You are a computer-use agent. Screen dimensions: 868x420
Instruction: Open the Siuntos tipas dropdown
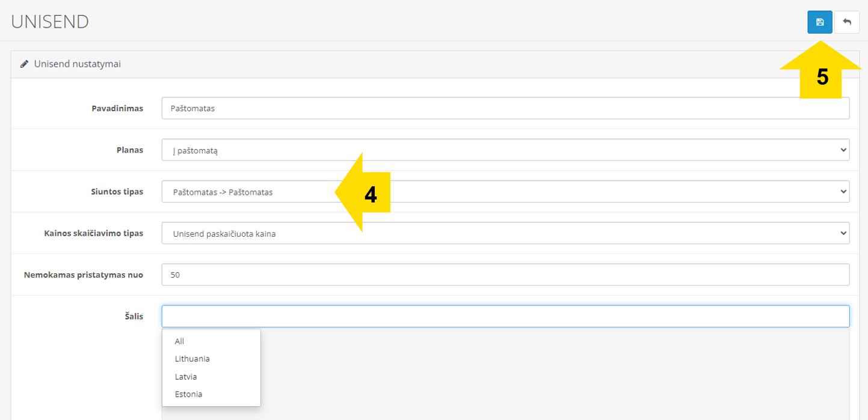tap(505, 192)
